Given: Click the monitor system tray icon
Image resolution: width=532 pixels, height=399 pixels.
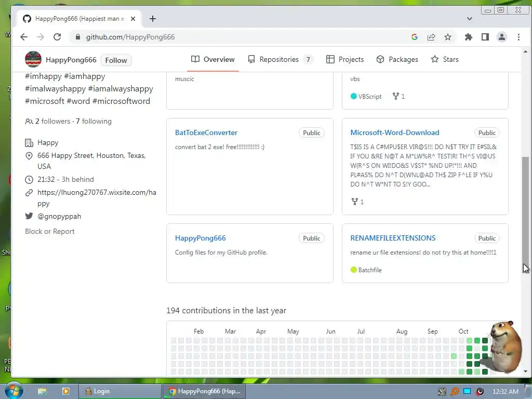Looking at the screenshot, I should pos(467,392).
